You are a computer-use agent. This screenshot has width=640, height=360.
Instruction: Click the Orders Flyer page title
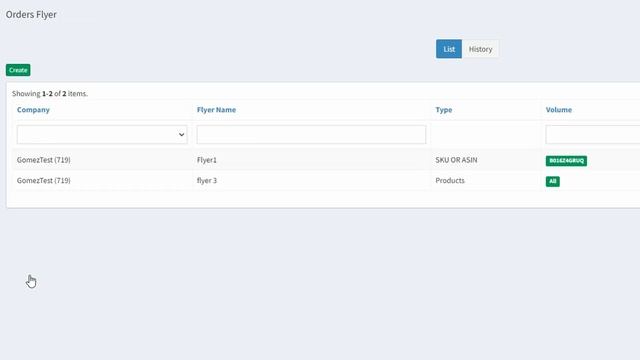[x=31, y=14]
